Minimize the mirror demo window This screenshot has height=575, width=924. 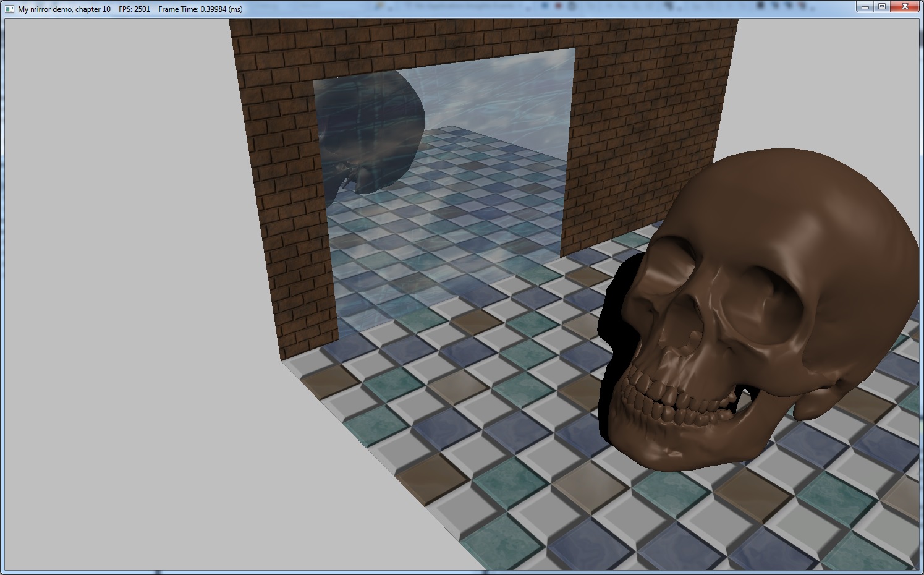click(x=865, y=7)
